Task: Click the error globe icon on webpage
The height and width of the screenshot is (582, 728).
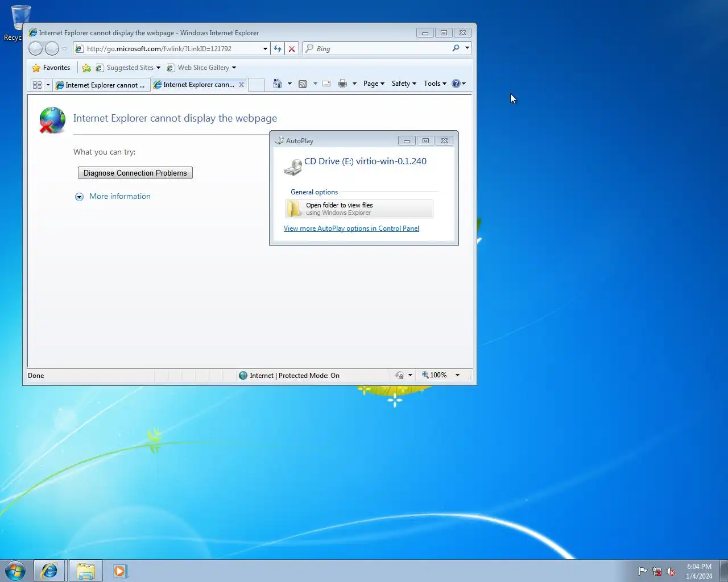Action: [52, 120]
